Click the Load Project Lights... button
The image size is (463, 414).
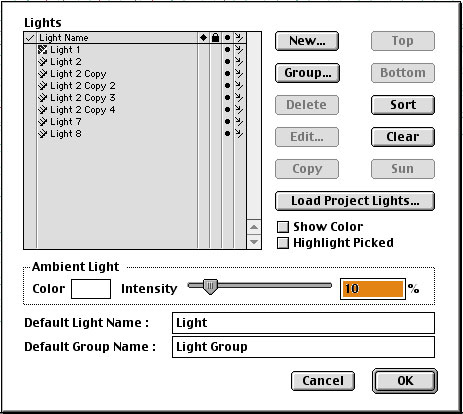coord(355,201)
